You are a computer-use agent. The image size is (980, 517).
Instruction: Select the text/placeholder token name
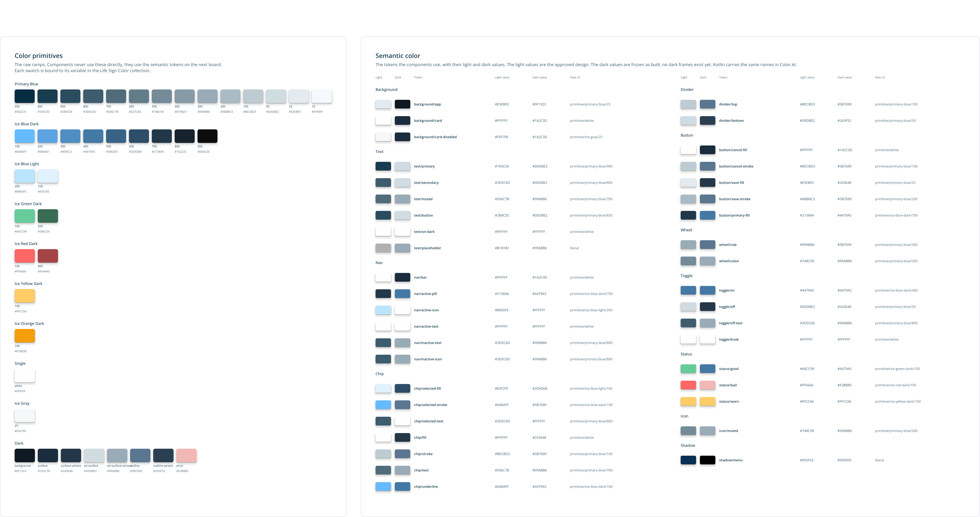click(427, 248)
